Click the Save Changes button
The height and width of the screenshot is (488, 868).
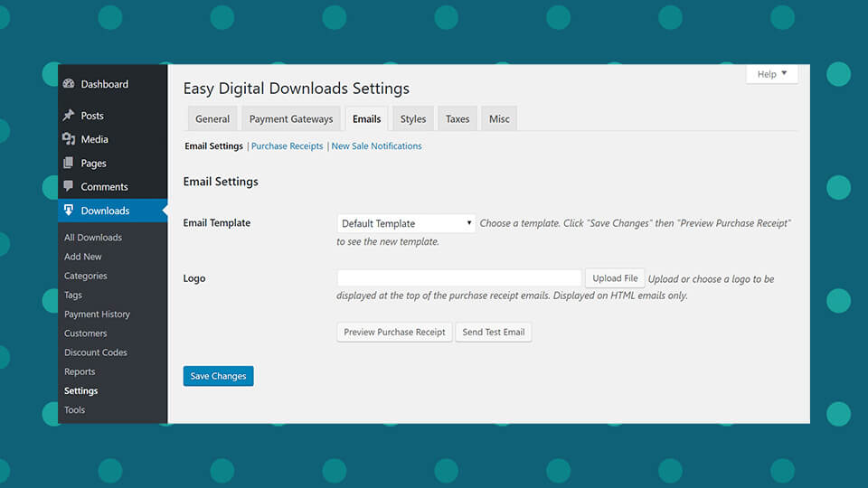point(218,376)
